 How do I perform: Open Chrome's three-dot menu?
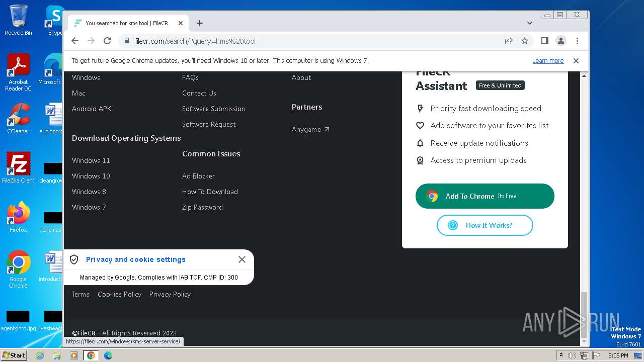(577, 41)
